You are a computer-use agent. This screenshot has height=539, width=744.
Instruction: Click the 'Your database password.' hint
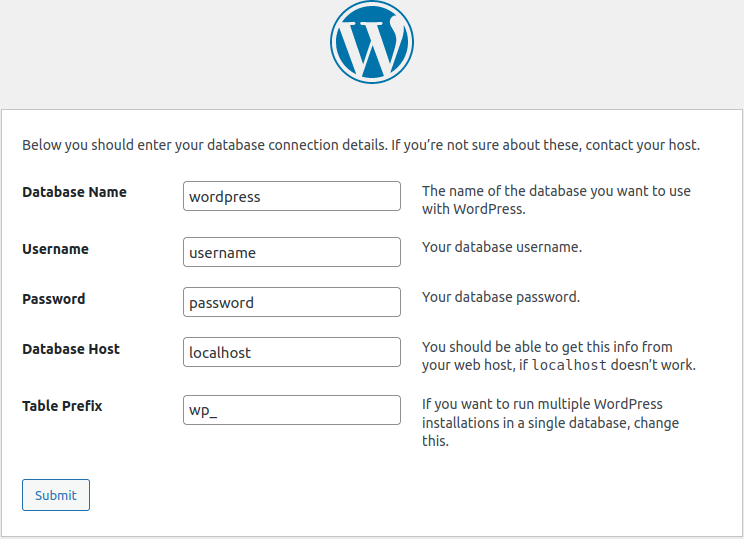point(501,297)
